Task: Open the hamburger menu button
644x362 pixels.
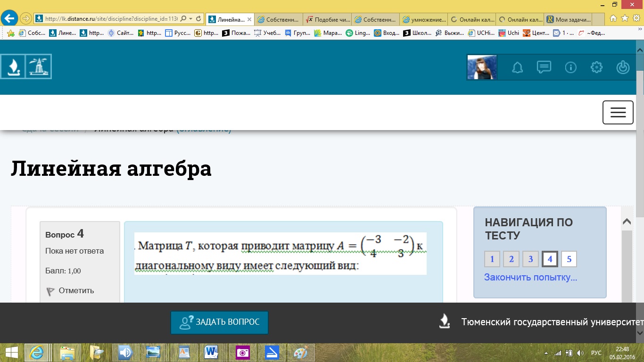Action: [618, 112]
